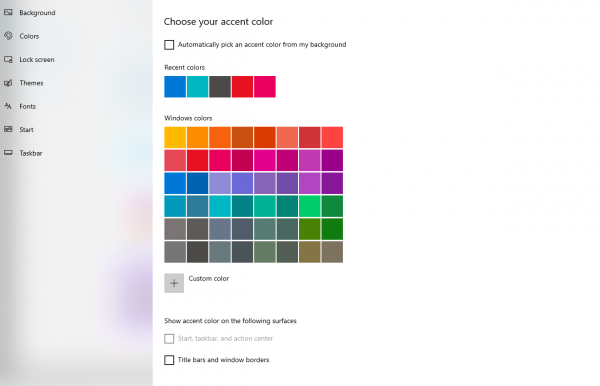The width and height of the screenshot is (600, 386).
Task: Choose the yellow gold Windows color swatch
Action: pos(175,137)
